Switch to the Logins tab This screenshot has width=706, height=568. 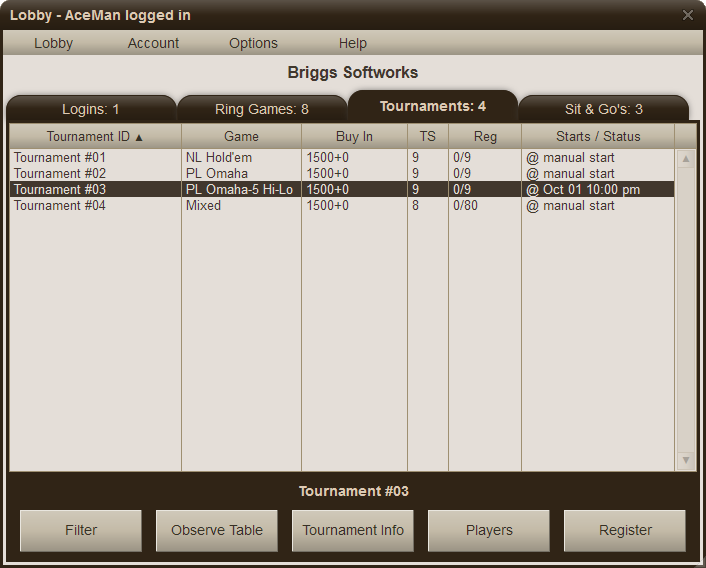(91, 109)
